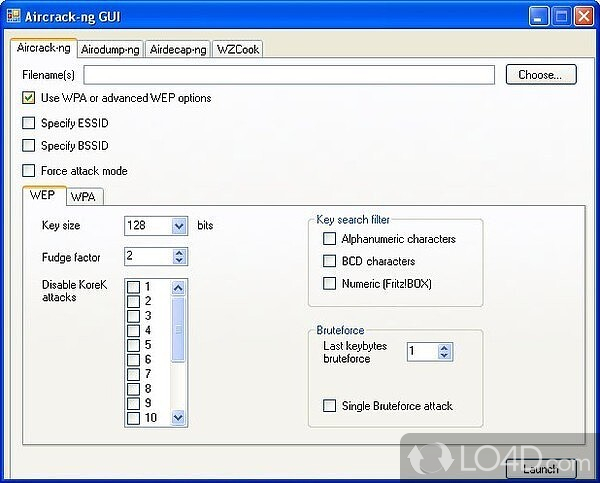Disable KoreK attack 5

[134, 345]
